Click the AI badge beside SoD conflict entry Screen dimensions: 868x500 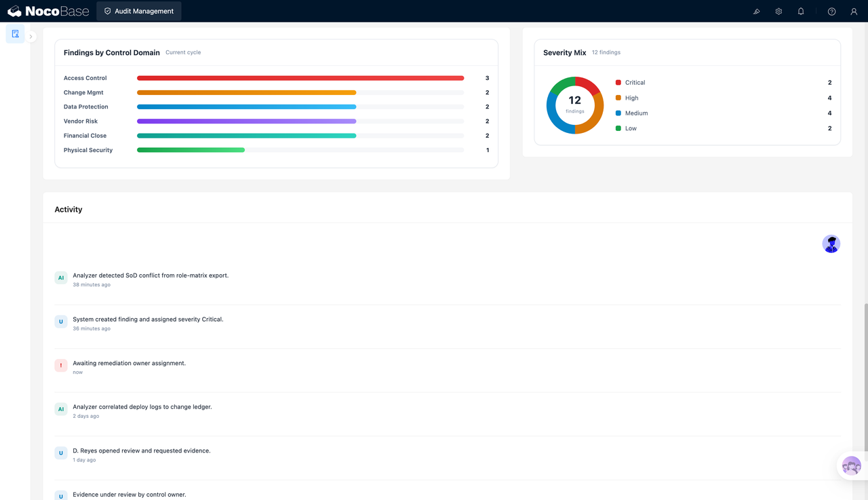pyautogui.click(x=61, y=277)
